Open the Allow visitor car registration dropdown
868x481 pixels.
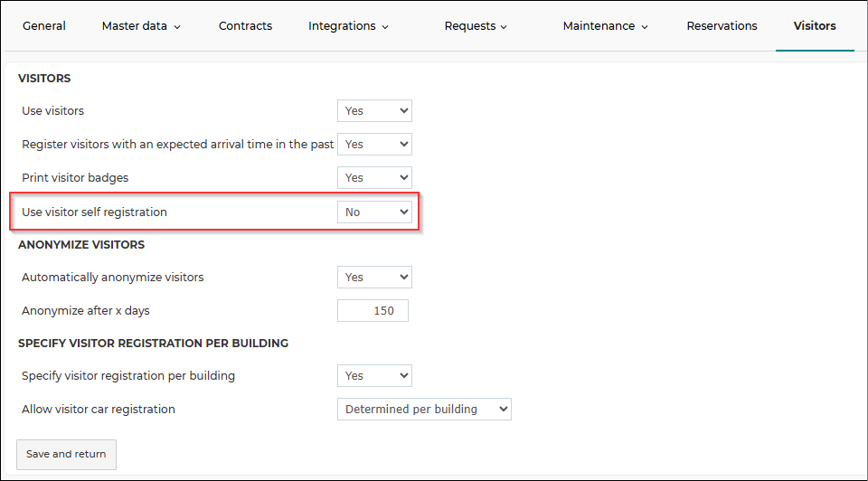click(425, 409)
